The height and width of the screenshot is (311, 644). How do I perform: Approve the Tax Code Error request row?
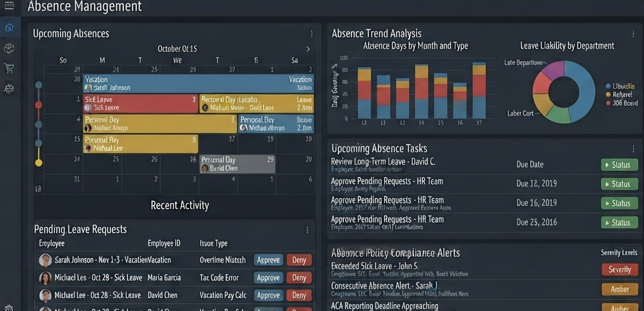268,277
